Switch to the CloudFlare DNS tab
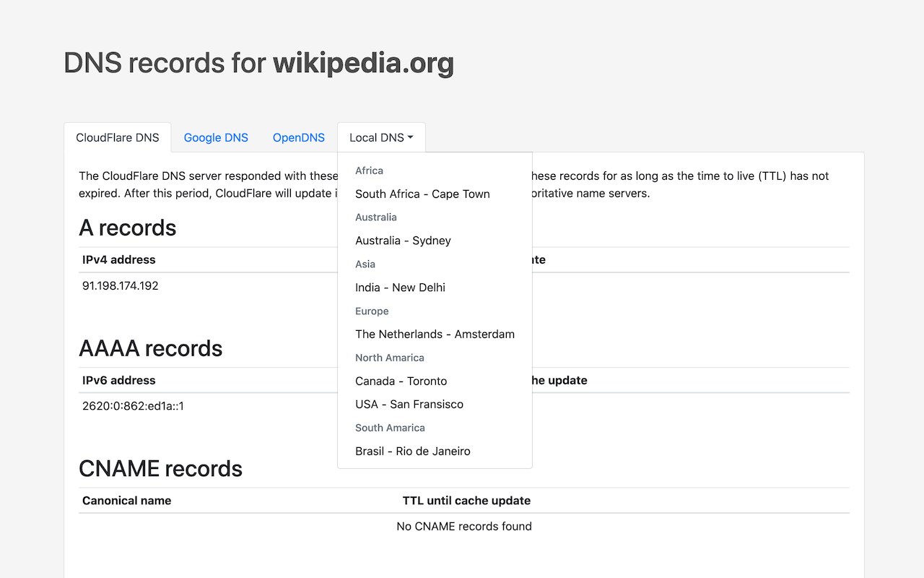 point(118,137)
